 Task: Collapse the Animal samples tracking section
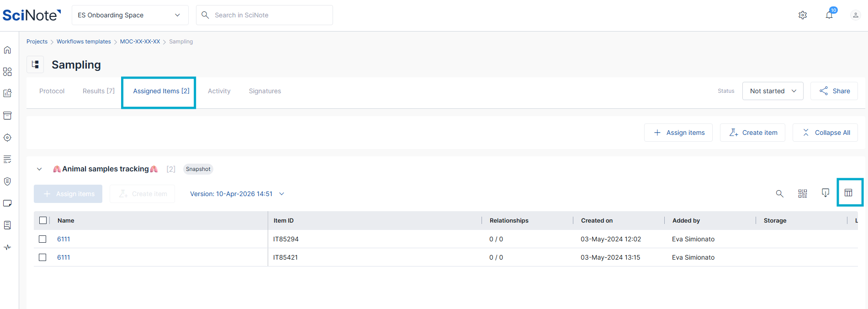pyautogui.click(x=39, y=169)
